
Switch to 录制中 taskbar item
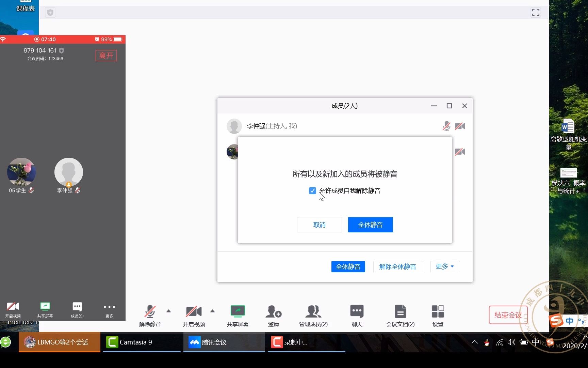pyautogui.click(x=306, y=342)
